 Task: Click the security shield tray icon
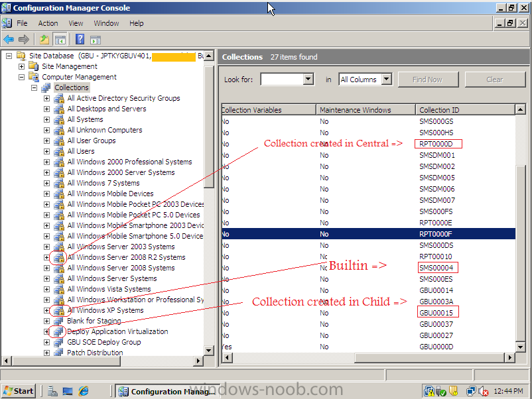tap(453, 391)
